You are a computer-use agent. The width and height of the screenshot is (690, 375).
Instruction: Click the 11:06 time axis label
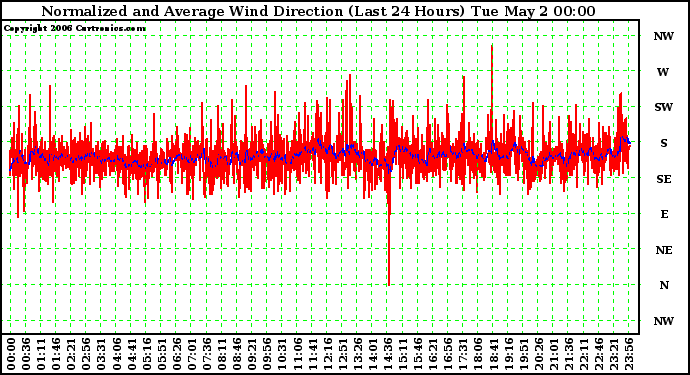click(297, 354)
